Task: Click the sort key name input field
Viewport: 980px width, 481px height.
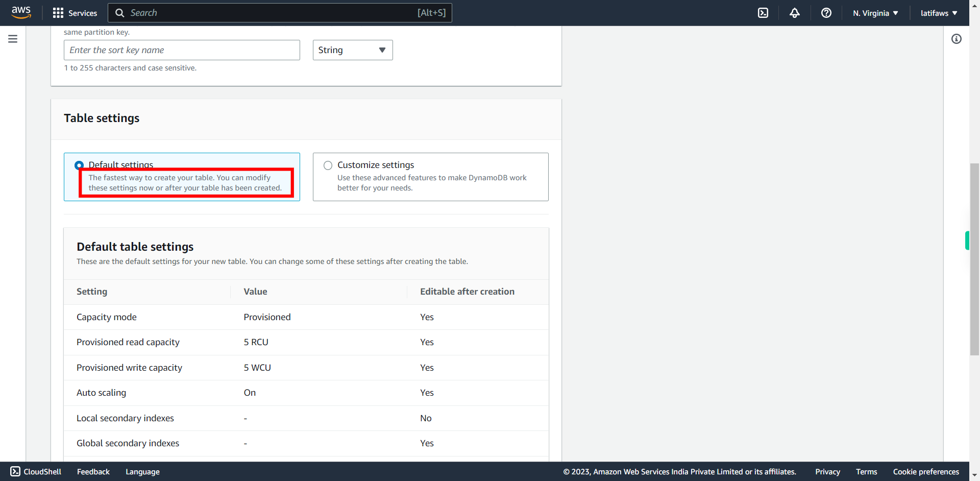Action: [x=182, y=50]
